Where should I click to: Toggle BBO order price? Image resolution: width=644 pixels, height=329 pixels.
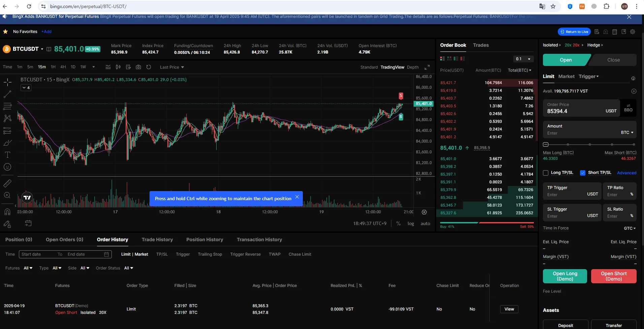(x=628, y=108)
